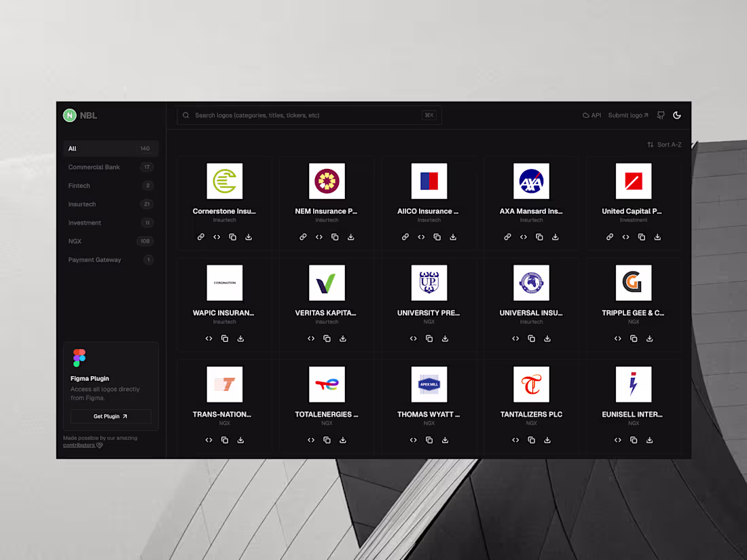Download the TANTALIZERS PLC logo
The height and width of the screenshot is (560, 747).
547,440
